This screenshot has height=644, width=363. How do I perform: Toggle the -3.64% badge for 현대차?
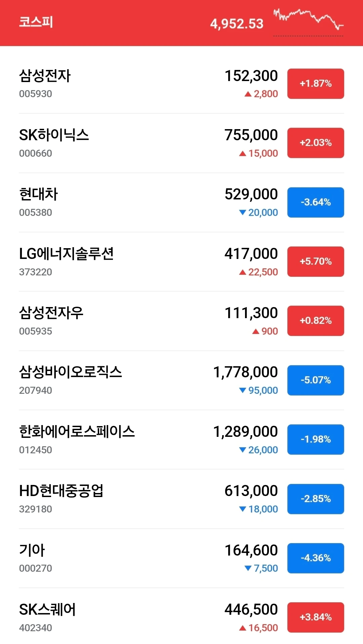pos(316,202)
